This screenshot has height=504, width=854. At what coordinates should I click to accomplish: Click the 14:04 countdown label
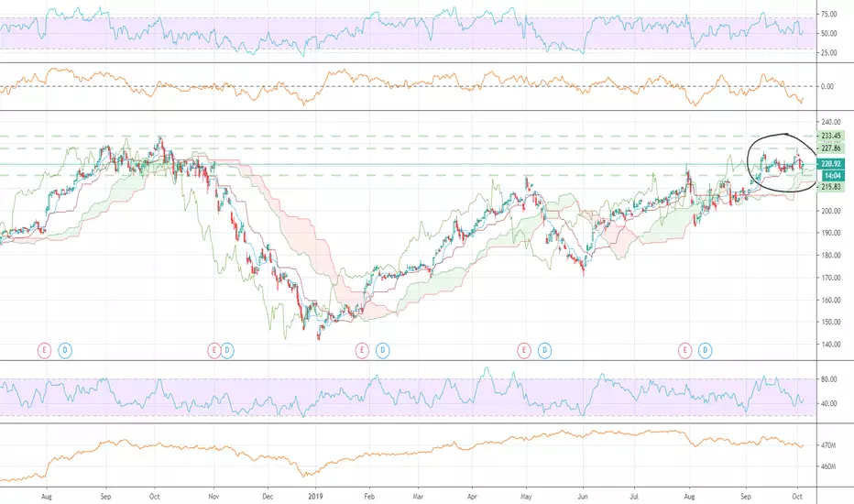[x=833, y=175]
